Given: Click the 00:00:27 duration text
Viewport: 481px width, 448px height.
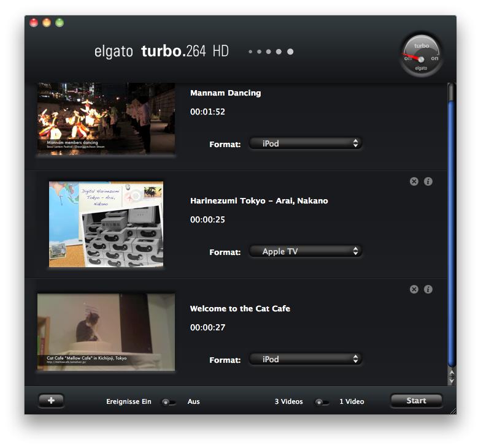Looking at the screenshot, I should tap(207, 327).
